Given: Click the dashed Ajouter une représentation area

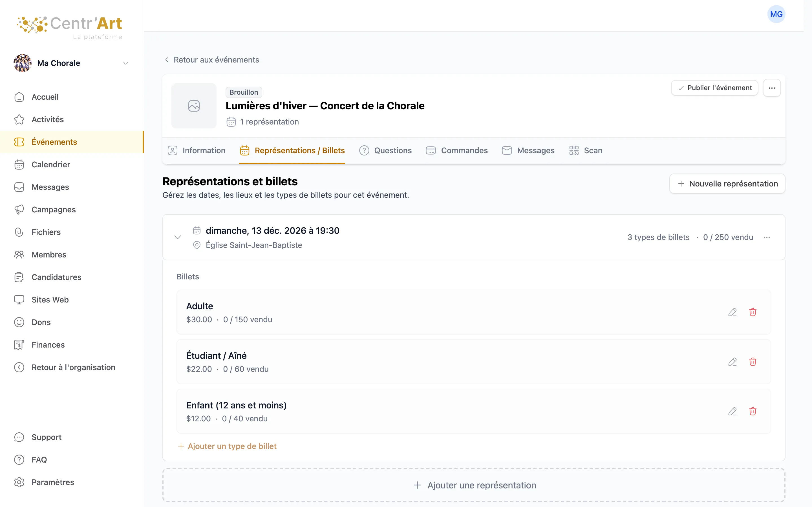Looking at the screenshot, I should [474, 485].
